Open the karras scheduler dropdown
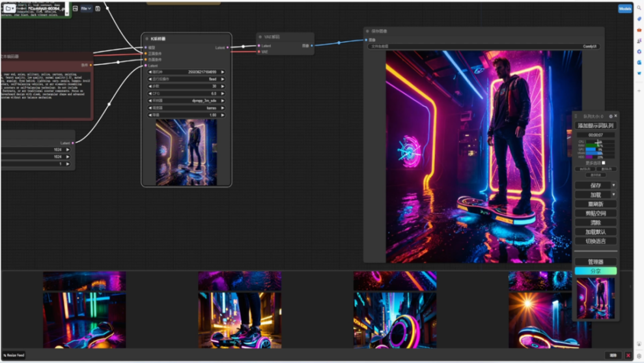The image size is (644, 363). coord(186,108)
